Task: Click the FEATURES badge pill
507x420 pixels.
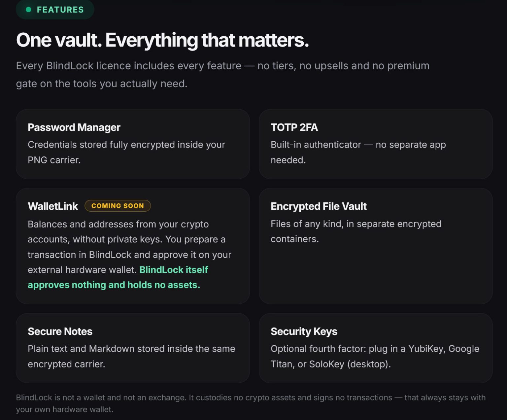Action: (x=55, y=10)
